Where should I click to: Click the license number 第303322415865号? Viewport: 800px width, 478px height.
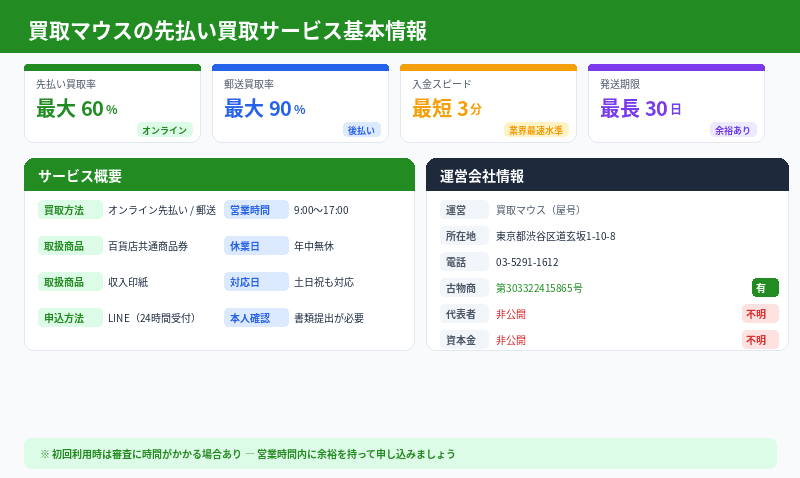click(x=539, y=288)
